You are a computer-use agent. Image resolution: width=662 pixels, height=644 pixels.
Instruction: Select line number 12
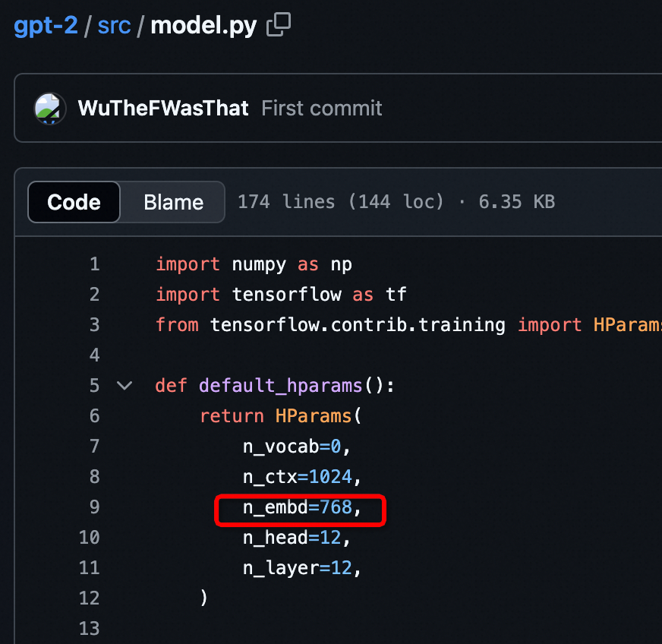click(89, 598)
